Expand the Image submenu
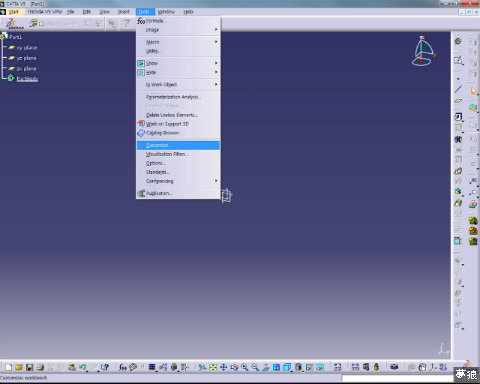 tap(178, 30)
